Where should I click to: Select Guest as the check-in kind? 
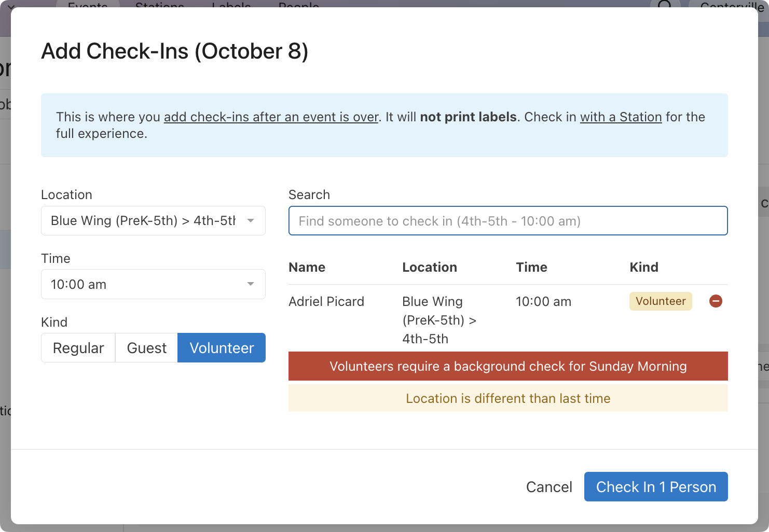click(146, 348)
